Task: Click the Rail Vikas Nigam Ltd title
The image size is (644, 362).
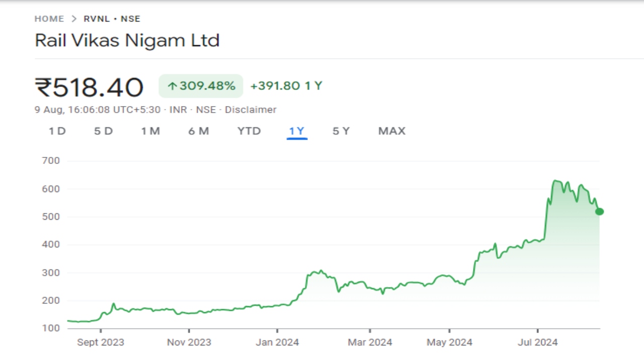Action: pos(127,40)
